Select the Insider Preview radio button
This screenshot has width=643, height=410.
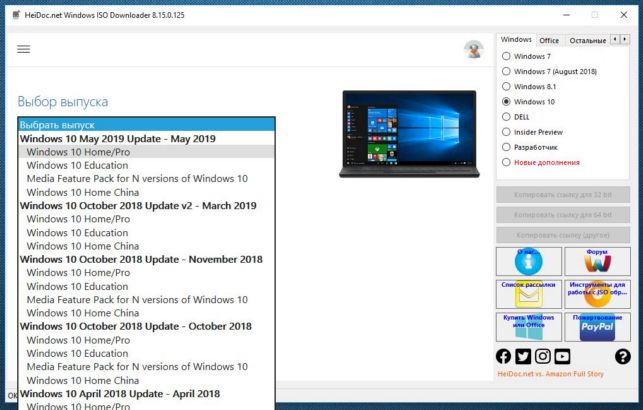coord(506,132)
